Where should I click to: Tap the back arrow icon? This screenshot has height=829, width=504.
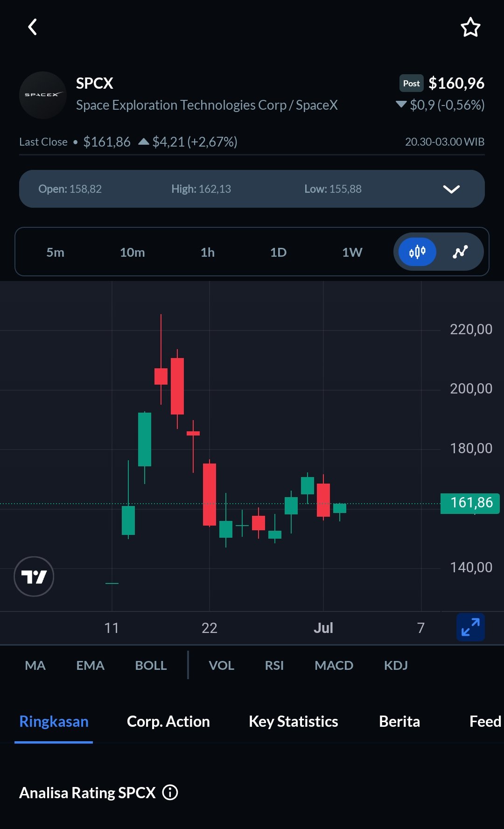click(32, 27)
